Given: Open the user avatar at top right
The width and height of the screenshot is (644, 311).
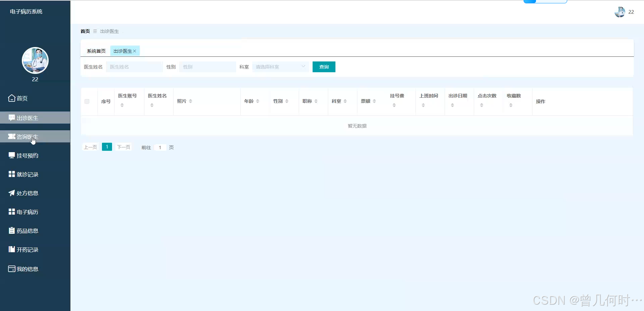Looking at the screenshot, I should pos(620,12).
